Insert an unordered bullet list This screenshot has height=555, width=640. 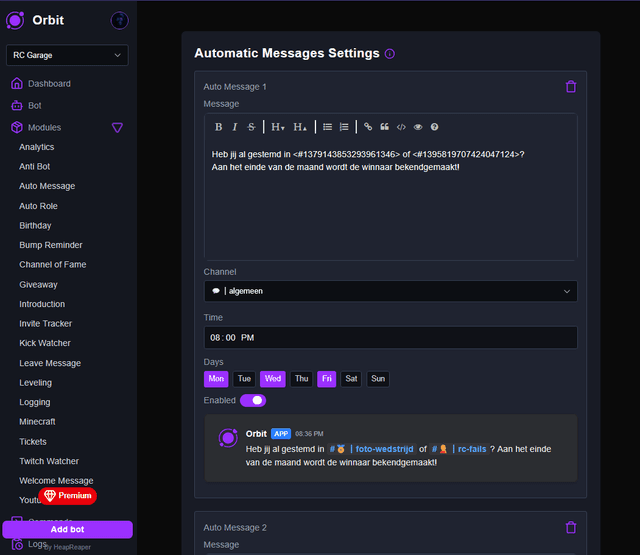(327, 127)
